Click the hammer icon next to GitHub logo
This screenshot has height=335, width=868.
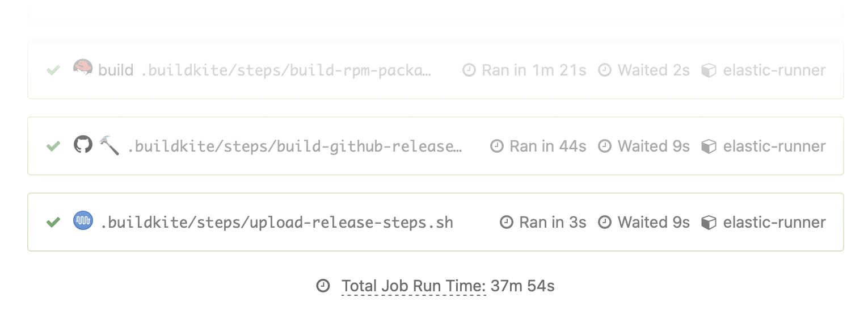point(109,146)
